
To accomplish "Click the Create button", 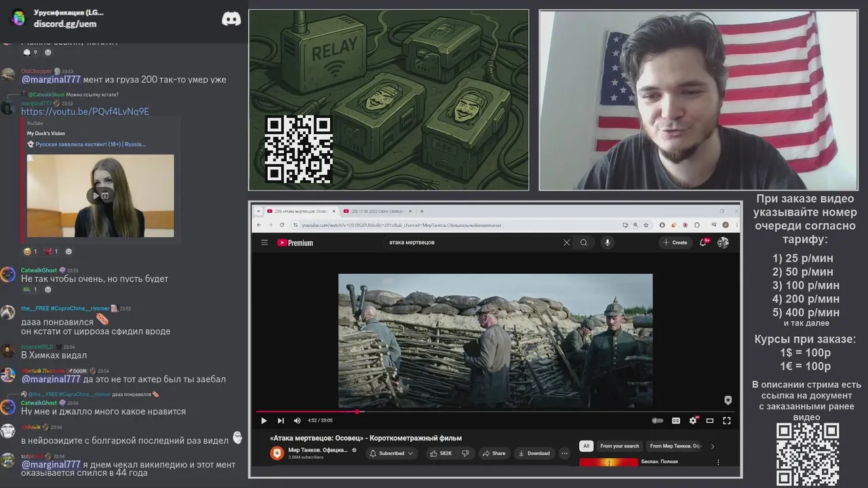I will [675, 243].
